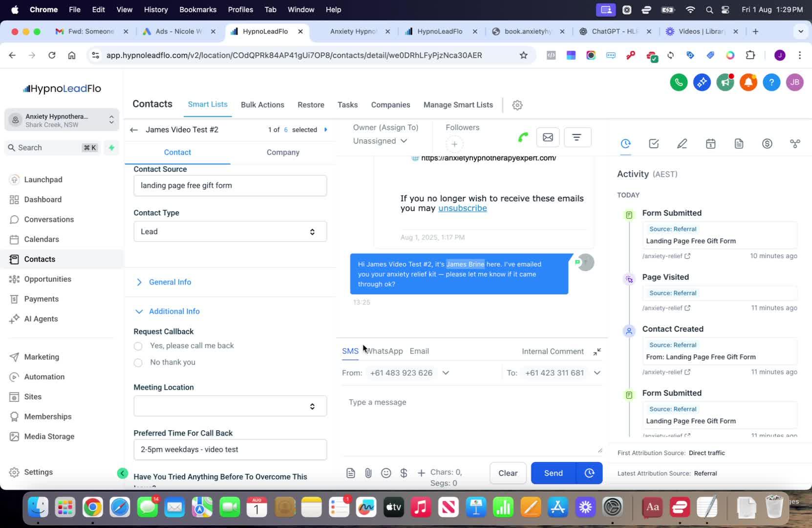Select No thank you radio option
The width and height of the screenshot is (812, 528).
(x=138, y=363)
